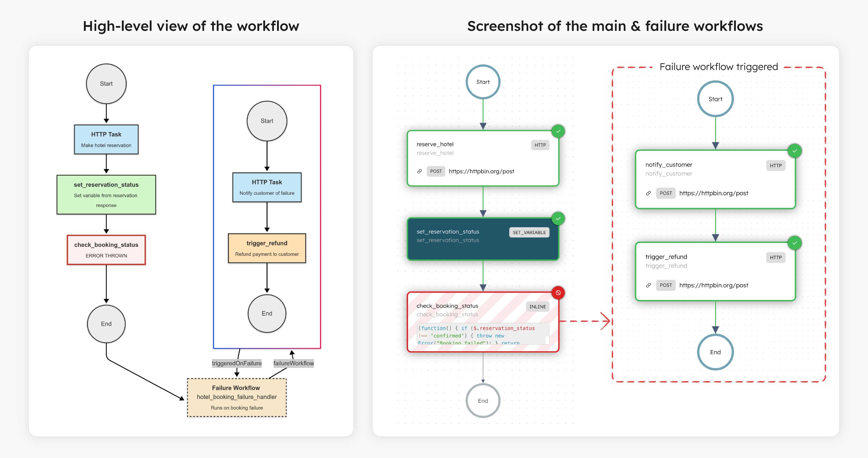Select End node of main workflow screenshot
Screen dimensions: 868x458
[483, 401]
